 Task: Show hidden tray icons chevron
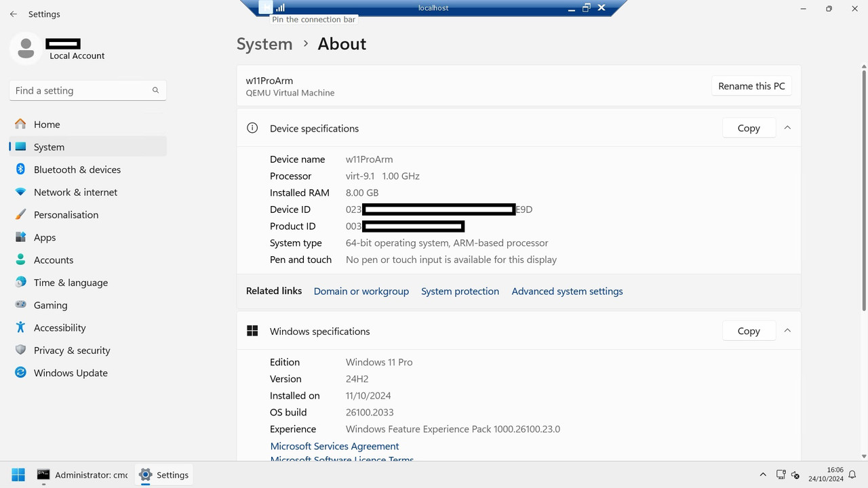(763, 474)
